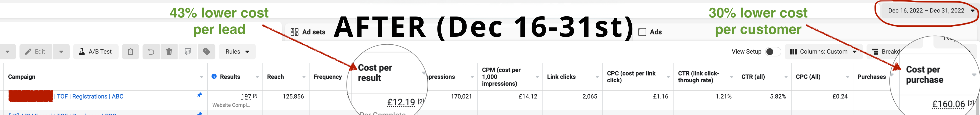Click the Reach column sort arrow
The height and width of the screenshot is (115, 980).
[304, 77]
